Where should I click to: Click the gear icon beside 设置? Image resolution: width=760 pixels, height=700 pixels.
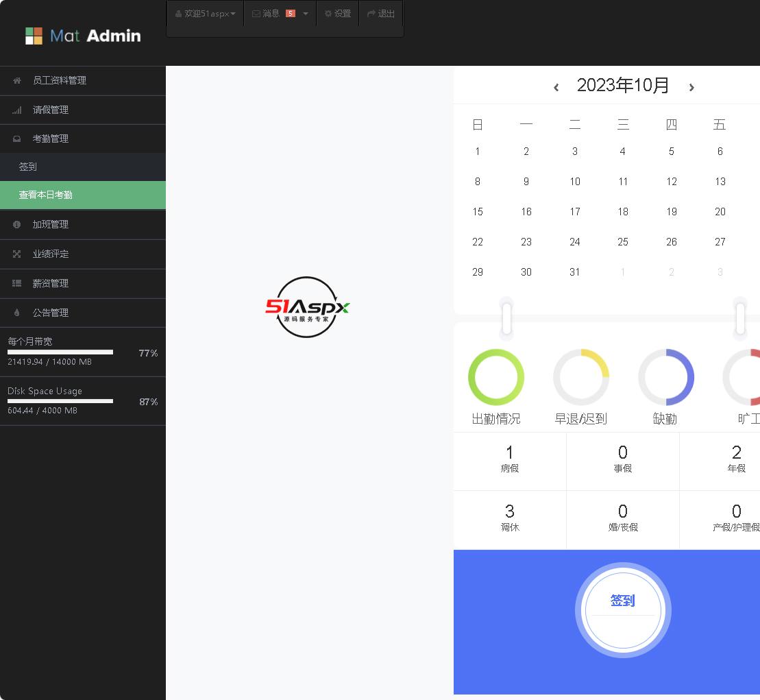click(328, 14)
